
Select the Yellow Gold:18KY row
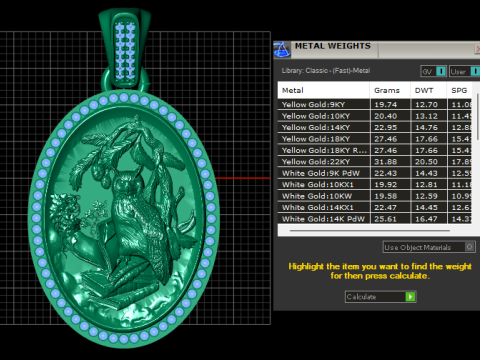coord(375,139)
